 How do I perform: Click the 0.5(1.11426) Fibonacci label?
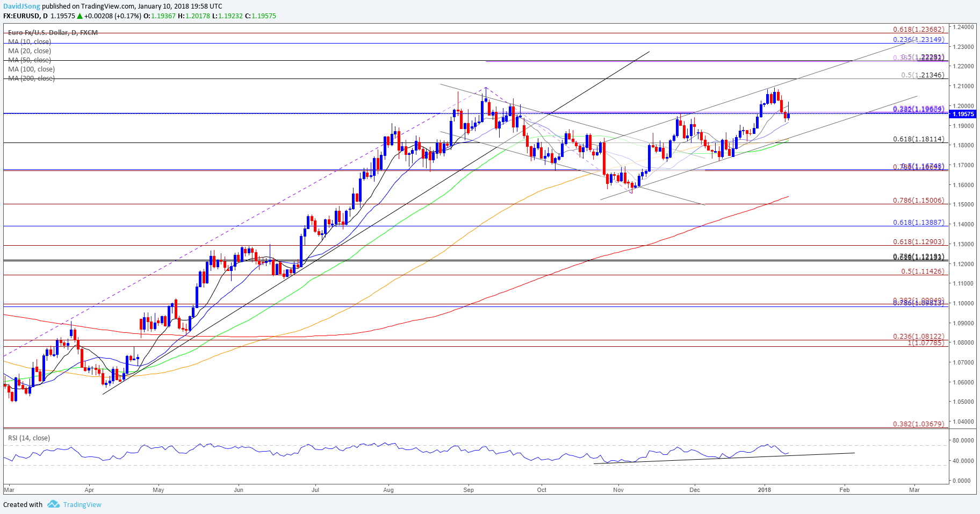pyautogui.click(x=923, y=271)
